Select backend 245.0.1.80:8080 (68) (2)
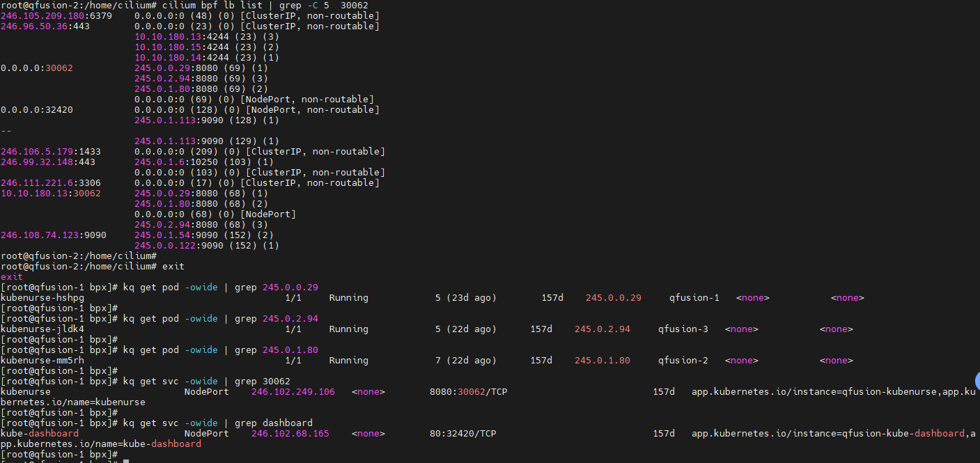The height and width of the screenshot is (463, 980). tap(201, 203)
